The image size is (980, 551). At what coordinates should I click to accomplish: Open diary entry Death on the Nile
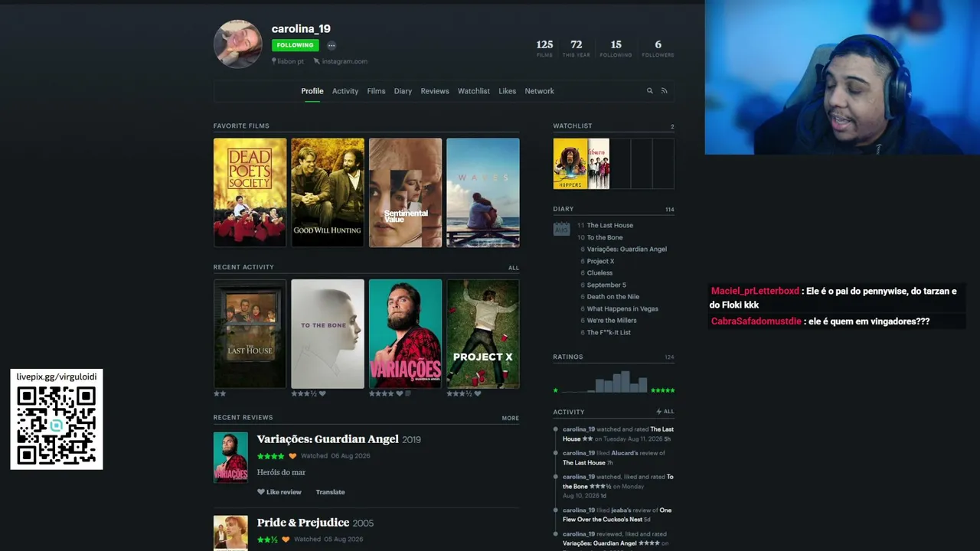[x=613, y=297]
